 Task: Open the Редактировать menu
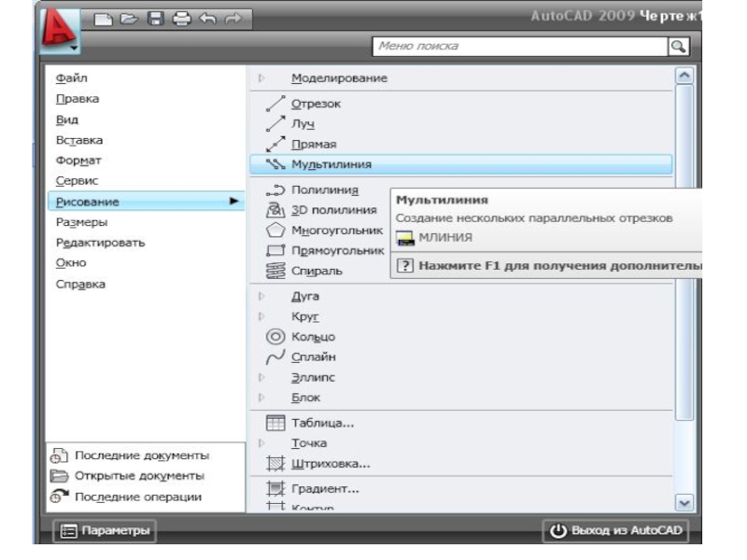coord(100,243)
